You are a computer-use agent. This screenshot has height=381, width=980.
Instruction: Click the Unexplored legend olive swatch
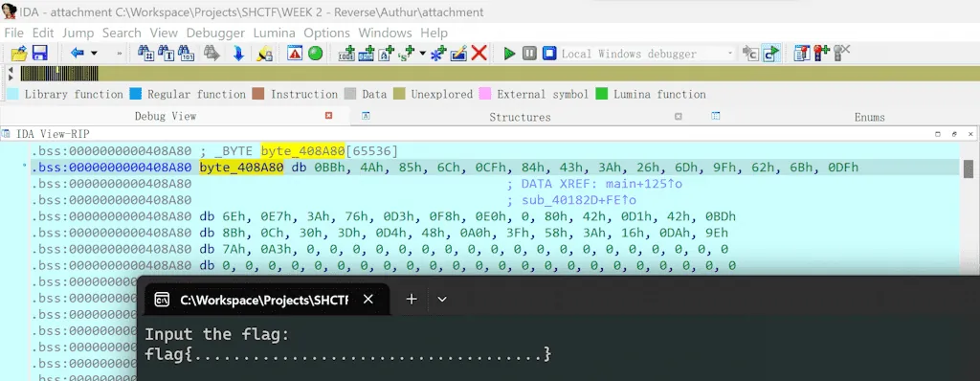[399, 95]
